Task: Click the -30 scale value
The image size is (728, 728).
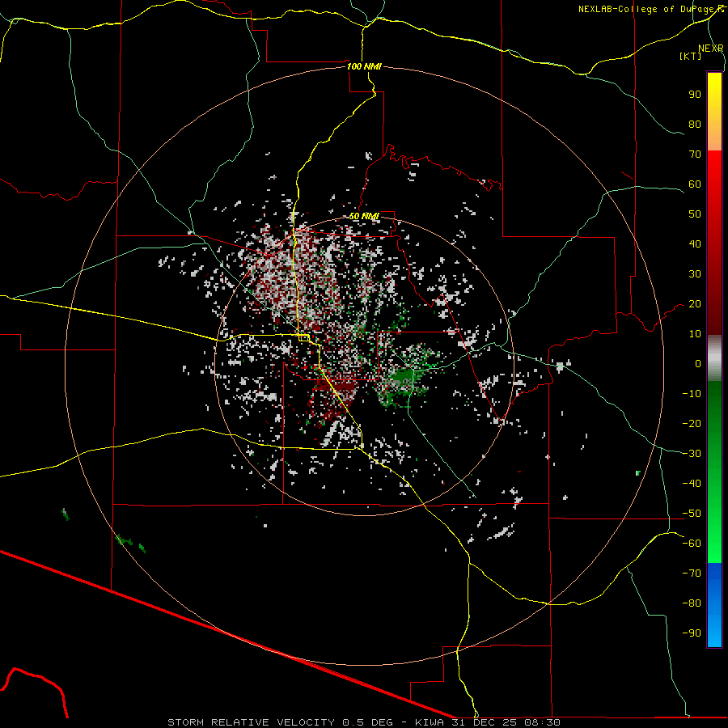Action: [x=692, y=454]
